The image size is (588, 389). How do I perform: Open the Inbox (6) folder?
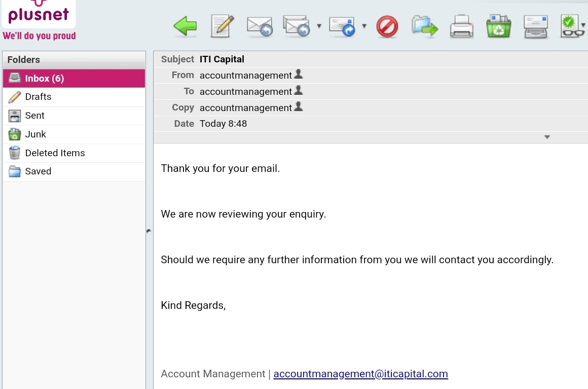(74, 79)
